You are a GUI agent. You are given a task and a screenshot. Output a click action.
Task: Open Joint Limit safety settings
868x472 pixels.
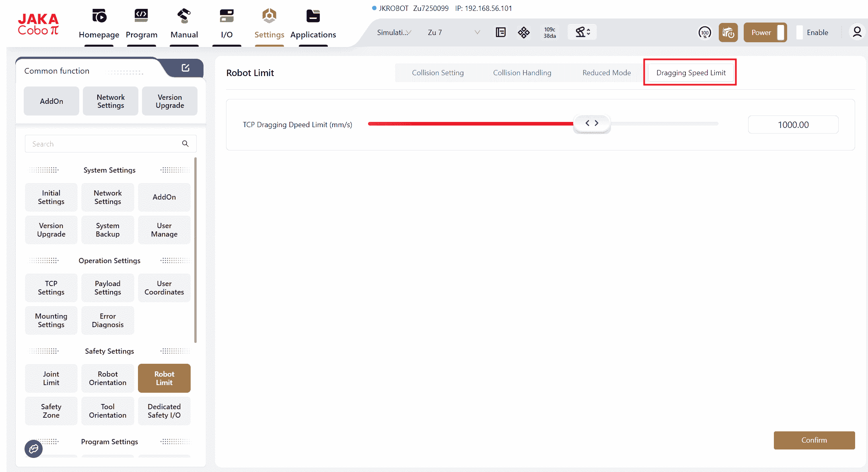[51, 378]
